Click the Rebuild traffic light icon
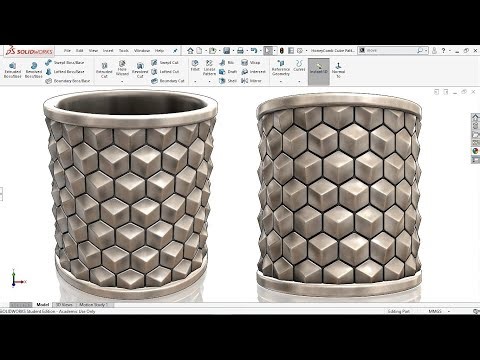 click(x=282, y=51)
